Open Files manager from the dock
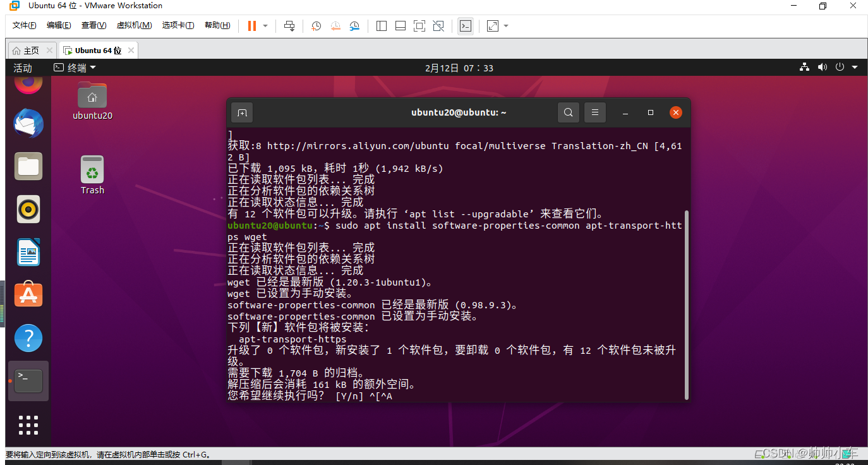Viewport: 868px width, 465px height. (x=28, y=167)
